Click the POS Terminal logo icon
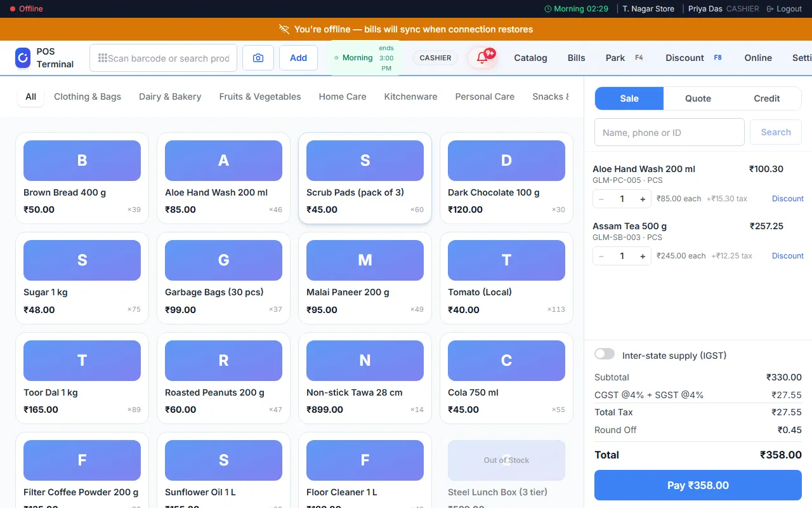812x508 pixels. [23, 58]
